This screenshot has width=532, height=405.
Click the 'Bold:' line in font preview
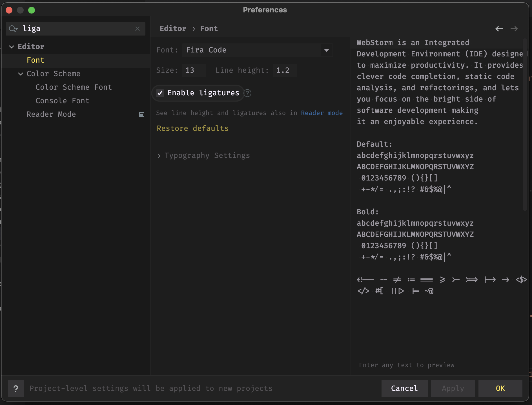pos(368,212)
